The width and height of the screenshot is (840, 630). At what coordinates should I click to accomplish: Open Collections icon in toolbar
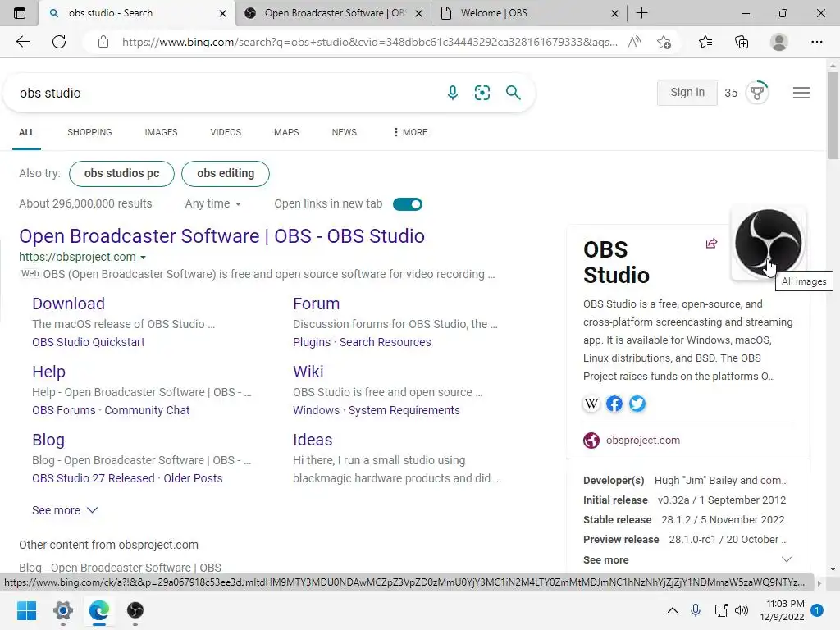(x=742, y=42)
